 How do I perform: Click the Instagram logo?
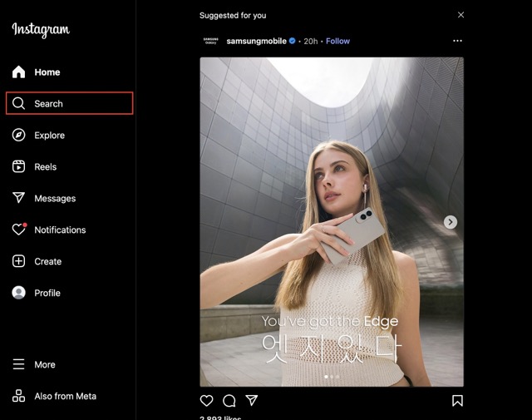(41, 30)
